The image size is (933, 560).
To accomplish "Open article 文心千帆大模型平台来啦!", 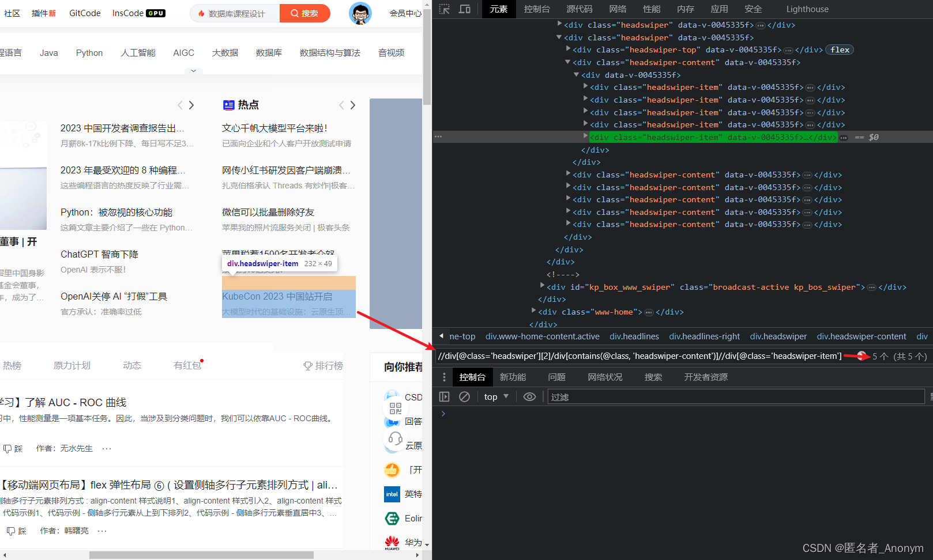I will (x=274, y=128).
